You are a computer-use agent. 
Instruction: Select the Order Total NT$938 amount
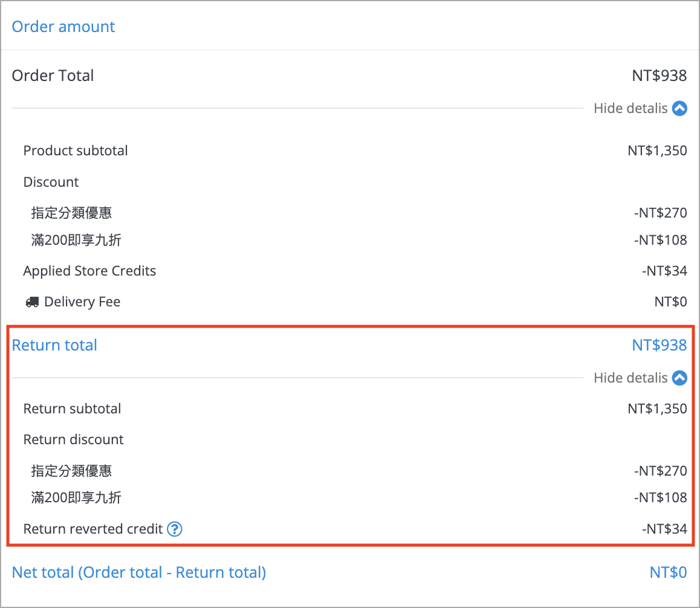click(659, 76)
